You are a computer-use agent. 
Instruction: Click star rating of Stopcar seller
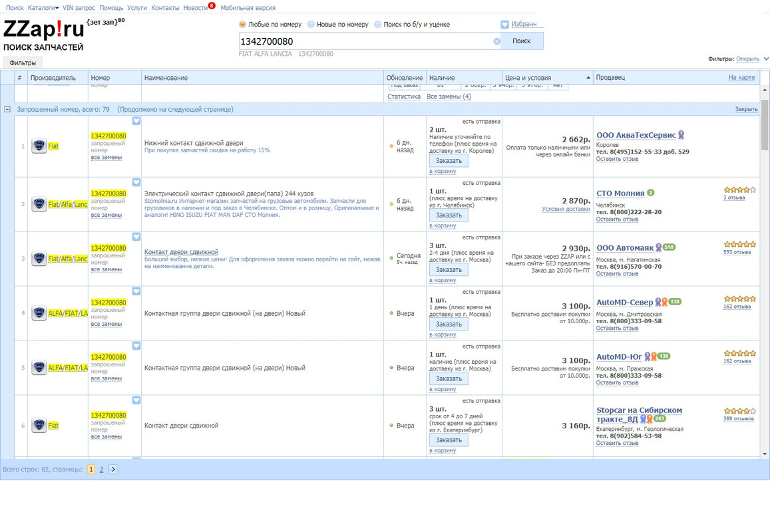pos(739,411)
